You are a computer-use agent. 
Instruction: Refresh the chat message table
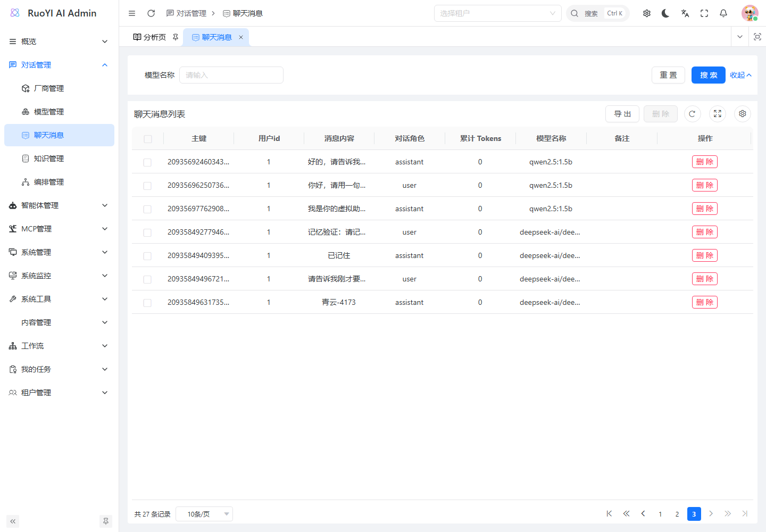[x=692, y=114]
